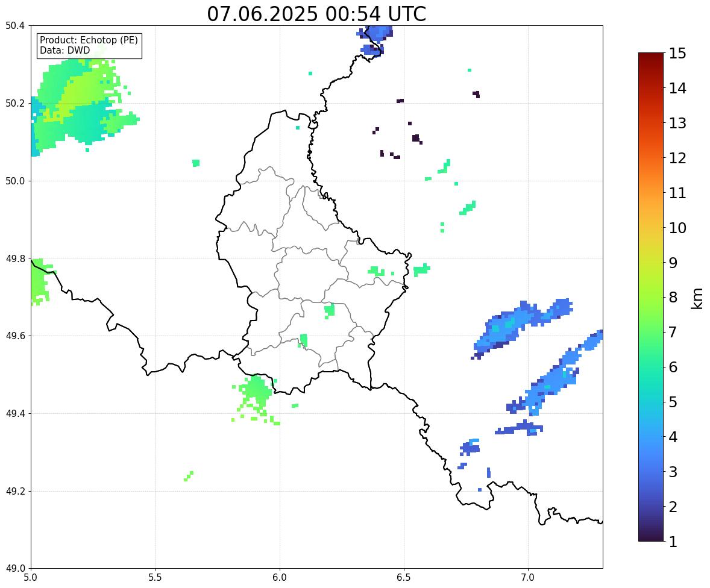Click the longitude axis label 6.5

[x=404, y=578]
